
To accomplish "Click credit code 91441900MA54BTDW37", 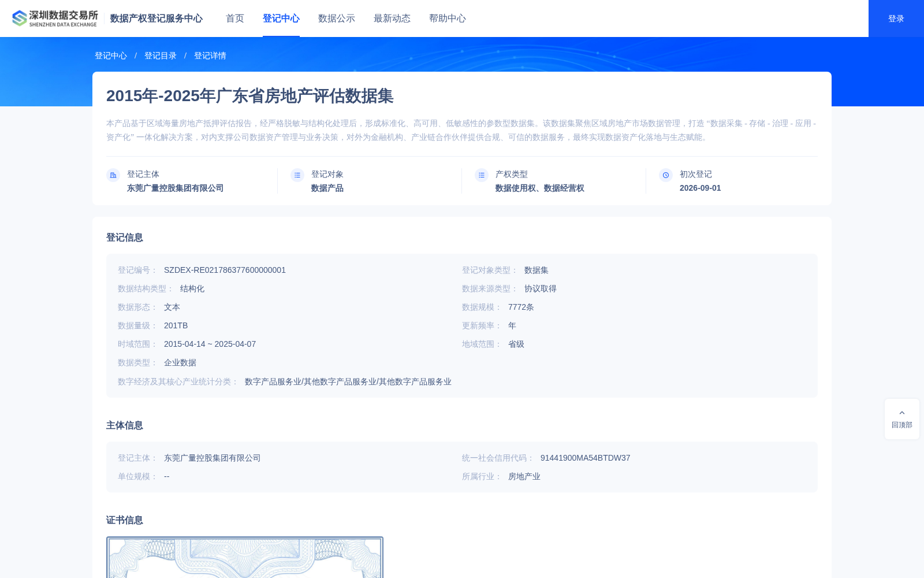I will [x=586, y=458].
